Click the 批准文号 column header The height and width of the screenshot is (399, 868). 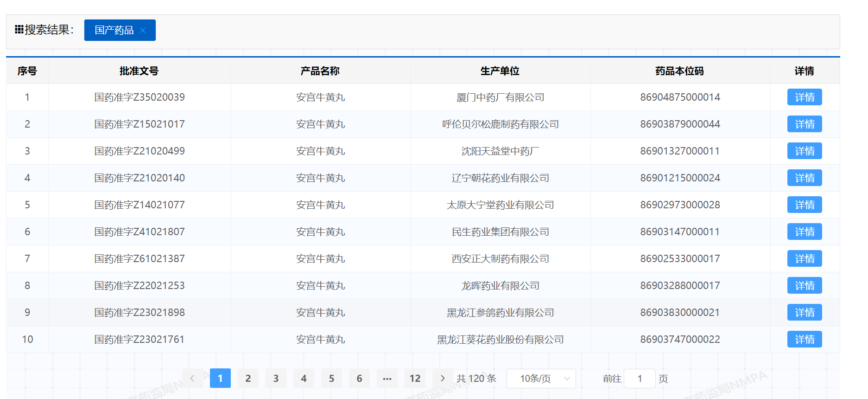click(x=139, y=71)
